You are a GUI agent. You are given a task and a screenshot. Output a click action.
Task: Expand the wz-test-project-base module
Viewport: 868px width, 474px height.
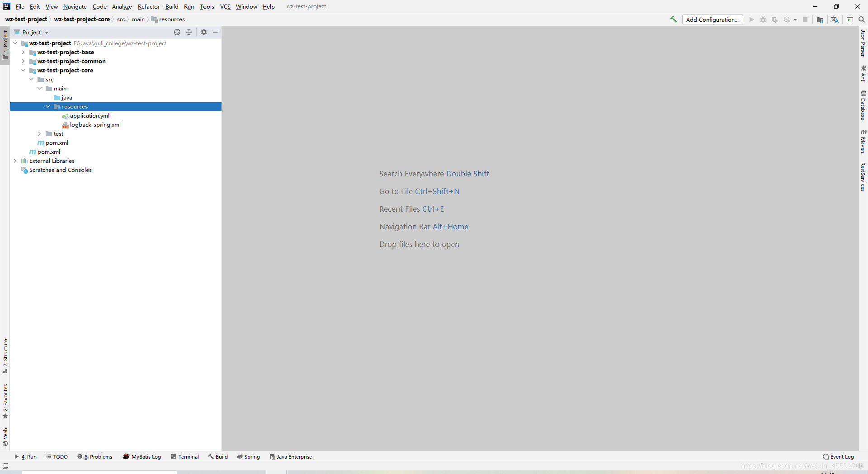click(x=23, y=52)
